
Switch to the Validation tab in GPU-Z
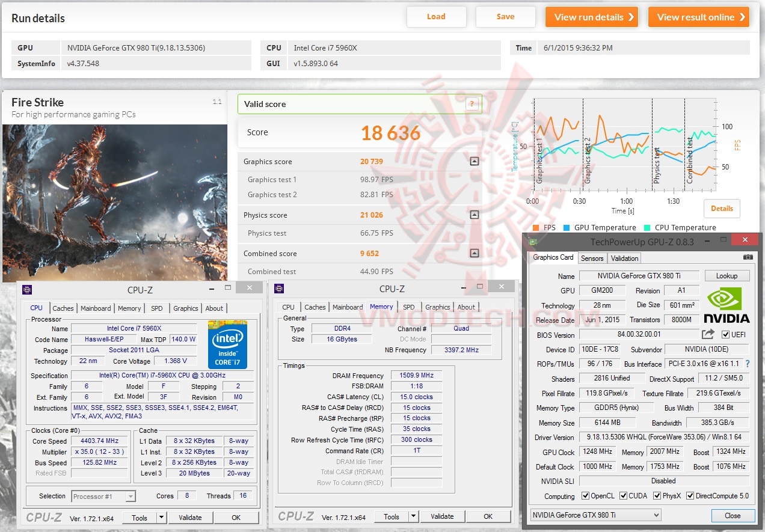(x=624, y=258)
